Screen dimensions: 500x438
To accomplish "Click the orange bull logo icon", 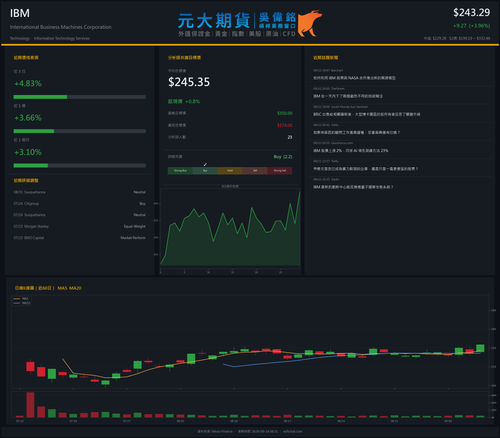I will (310, 23).
